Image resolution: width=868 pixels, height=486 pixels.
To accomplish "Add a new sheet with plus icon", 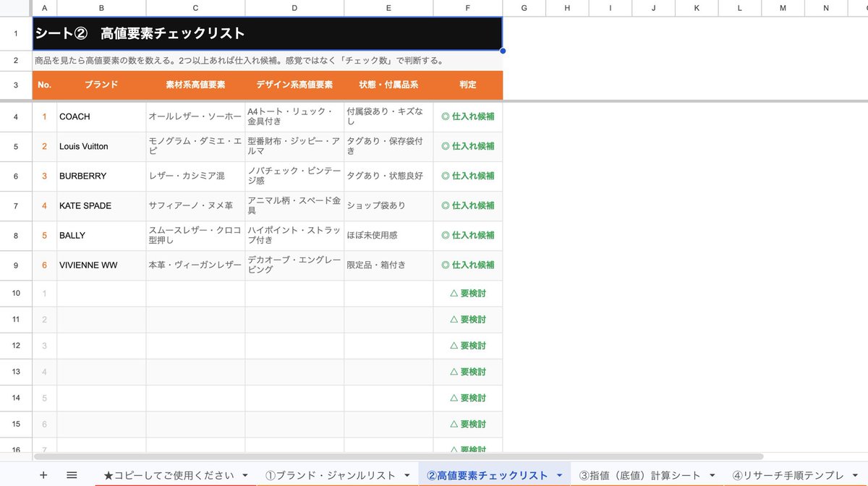I will coord(43,475).
